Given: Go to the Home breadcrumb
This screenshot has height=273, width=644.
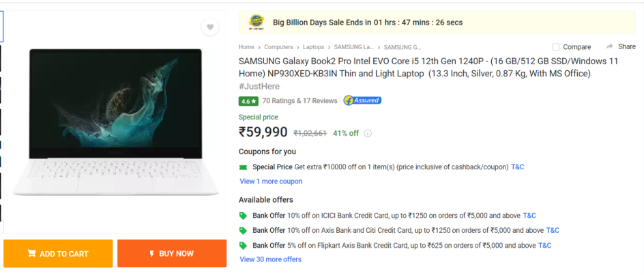Looking at the screenshot, I should click(246, 47).
